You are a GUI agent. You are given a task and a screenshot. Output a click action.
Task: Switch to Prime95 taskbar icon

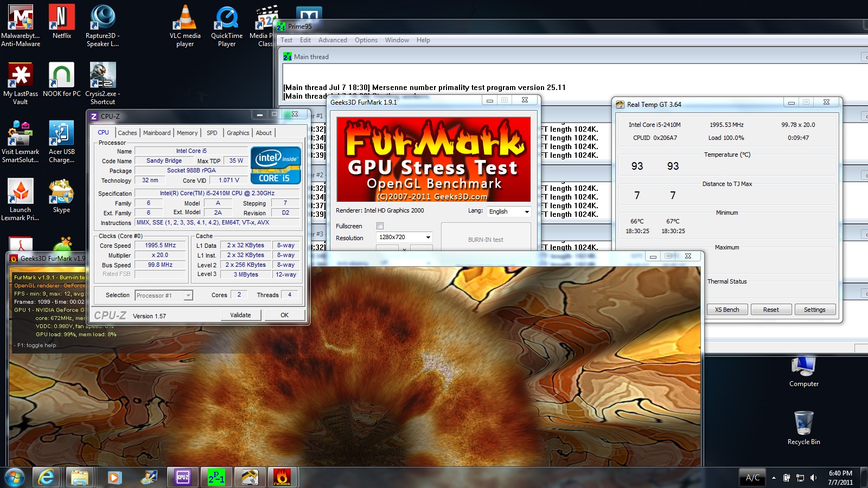pyautogui.click(x=216, y=477)
